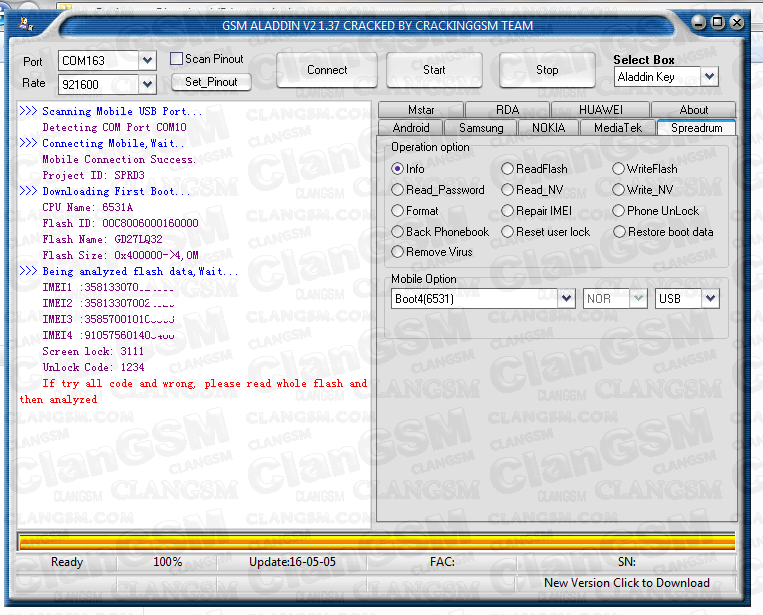
Task: Click the Rate 921600 text field
Action: pos(98,84)
